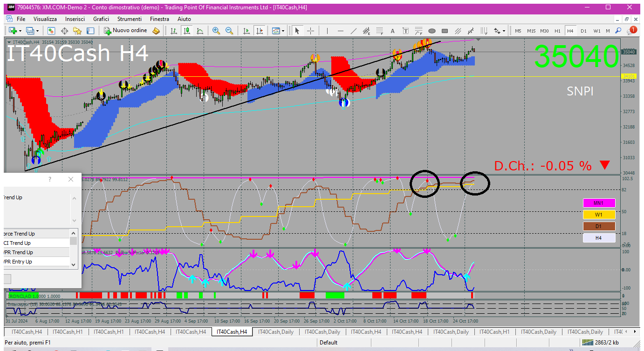Toggle chart shift
This screenshot has width=644, height=351.
pos(260,31)
